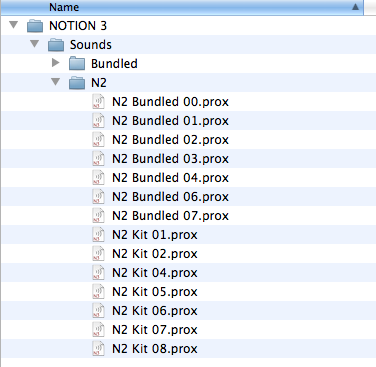Select the N2 folder icon
This screenshot has width=376, height=367.
click(x=77, y=83)
